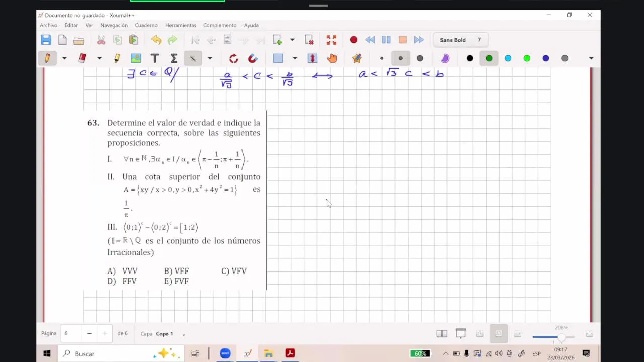Open the Windows Start menu

pyautogui.click(x=47, y=354)
